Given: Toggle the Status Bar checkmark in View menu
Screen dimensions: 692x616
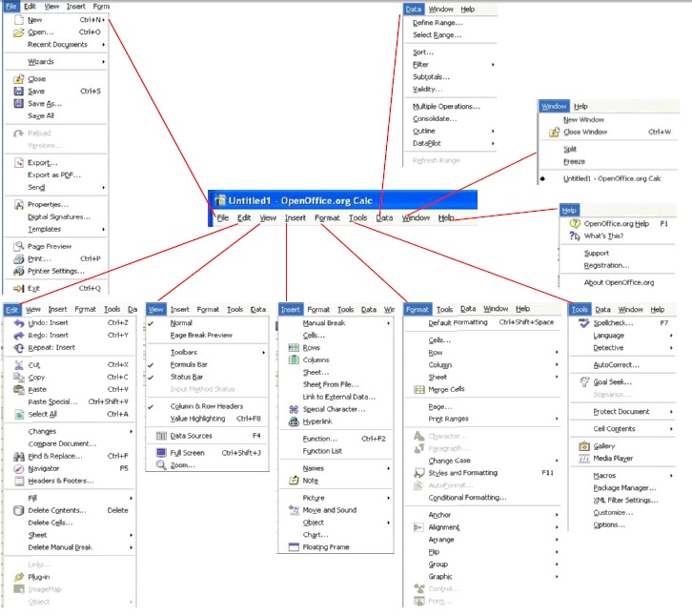Looking at the screenshot, I should tap(151, 378).
